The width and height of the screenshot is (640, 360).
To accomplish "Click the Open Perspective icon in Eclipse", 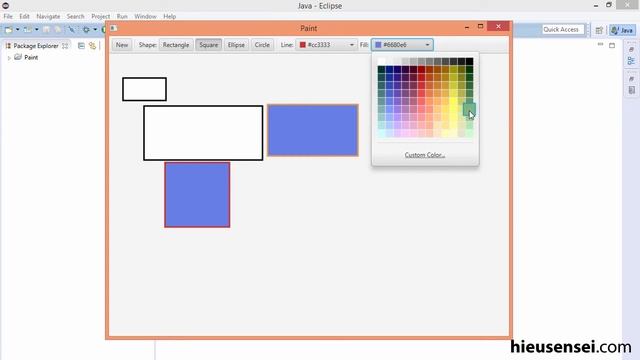I will coord(599,30).
